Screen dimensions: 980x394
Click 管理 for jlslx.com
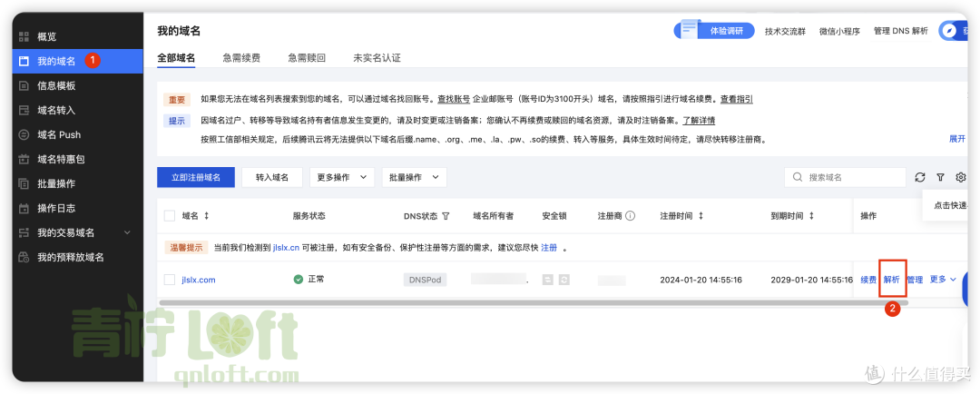coord(915,280)
